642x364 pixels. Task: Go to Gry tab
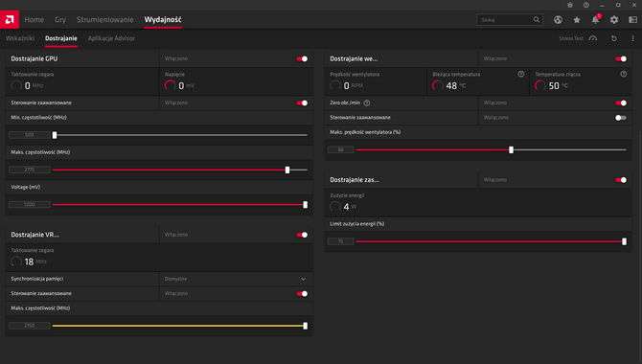60,20
